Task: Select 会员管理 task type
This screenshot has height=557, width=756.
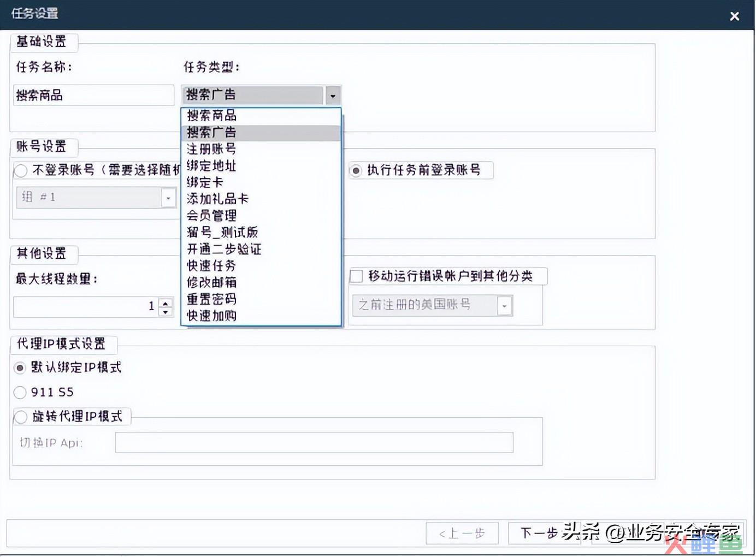Action: pyautogui.click(x=261, y=216)
